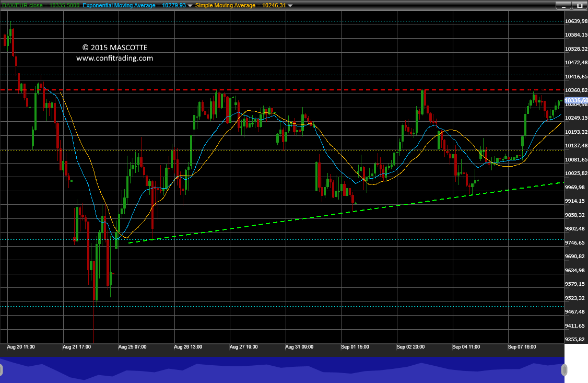Minimize the chart panel
Screen dimensions: 588x383
[x=563, y=6]
